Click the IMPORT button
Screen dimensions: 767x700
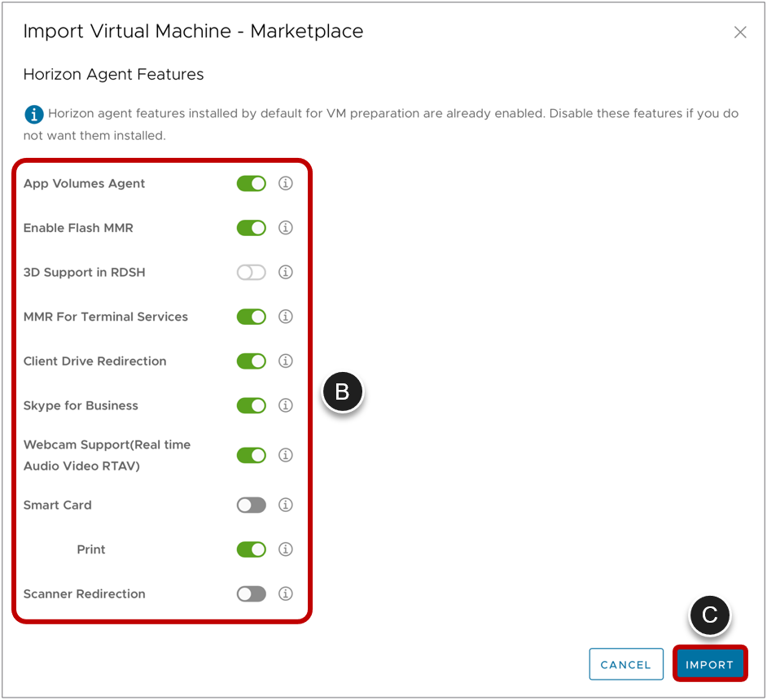pyautogui.click(x=710, y=663)
